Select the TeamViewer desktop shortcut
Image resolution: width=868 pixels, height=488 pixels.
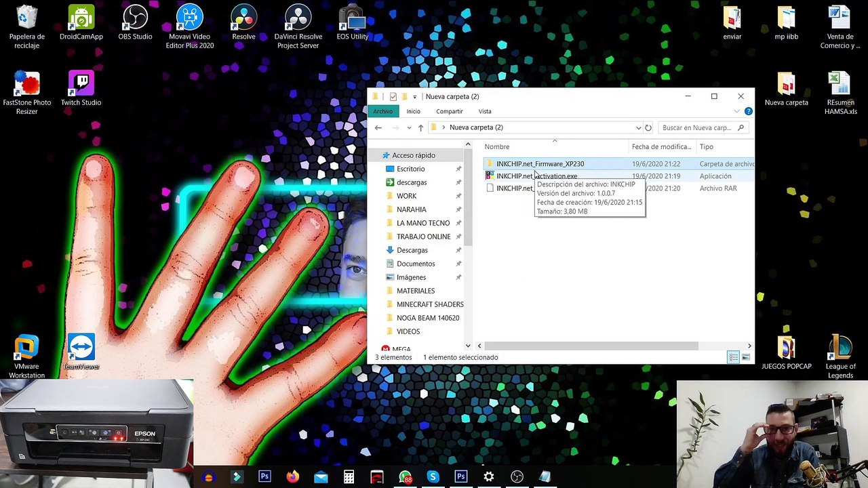[x=81, y=352]
